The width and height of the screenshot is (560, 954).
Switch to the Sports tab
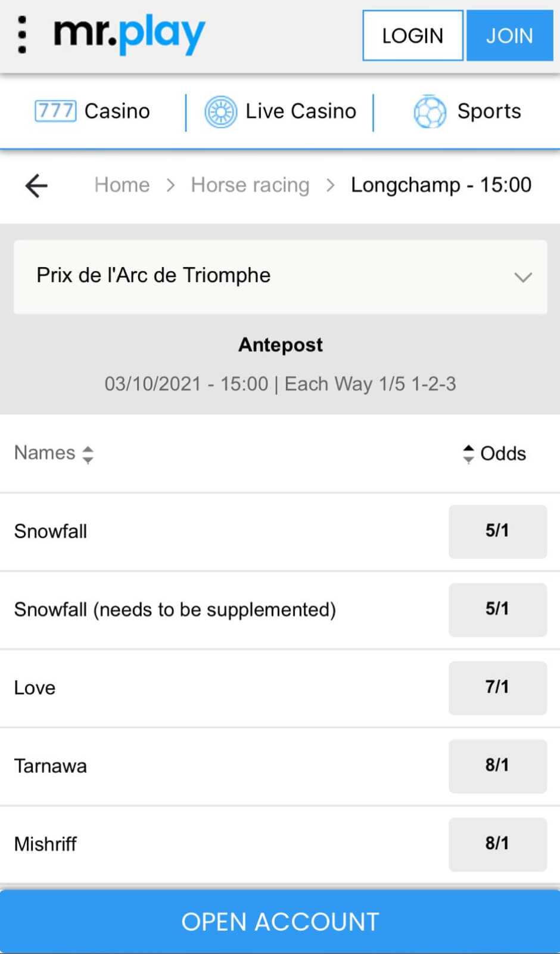[489, 111]
